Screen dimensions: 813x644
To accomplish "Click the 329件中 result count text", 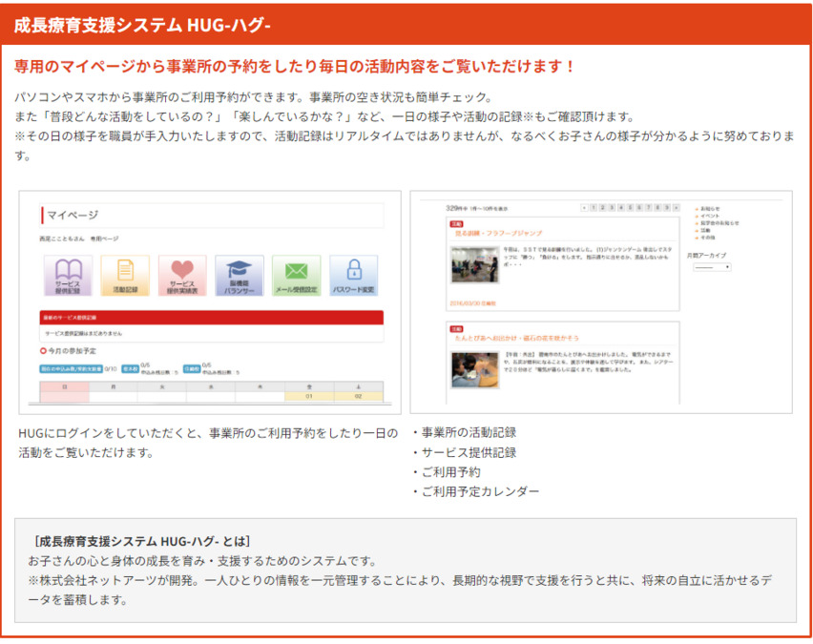I will coord(476,208).
